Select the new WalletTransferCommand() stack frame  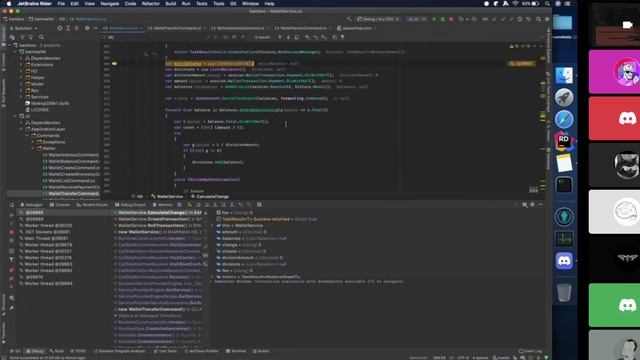[x=158, y=309]
